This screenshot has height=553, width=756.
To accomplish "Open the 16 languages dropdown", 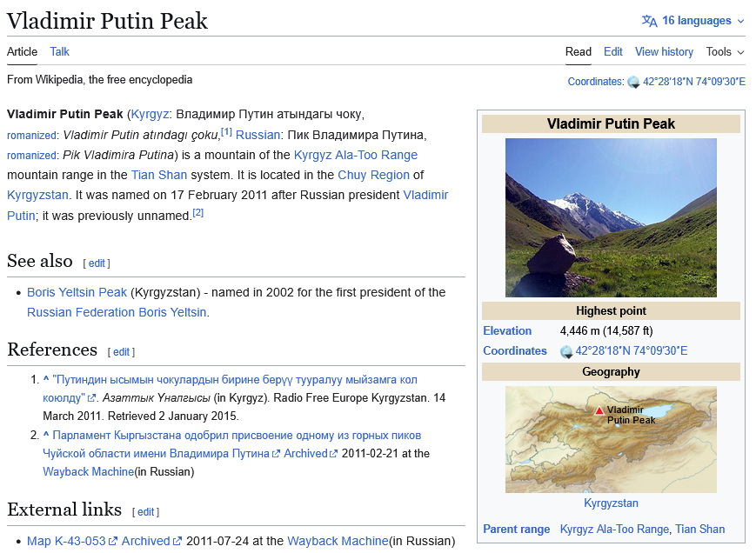I will tap(693, 21).
